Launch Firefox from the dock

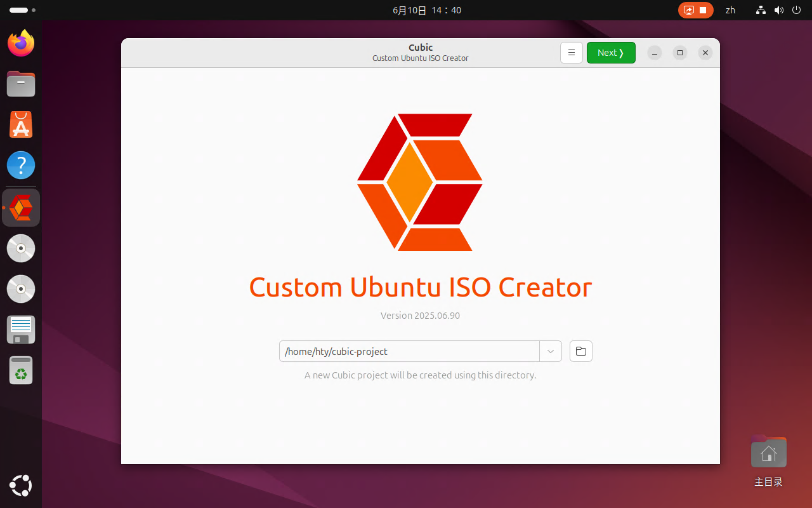click(x=21, y=43)
